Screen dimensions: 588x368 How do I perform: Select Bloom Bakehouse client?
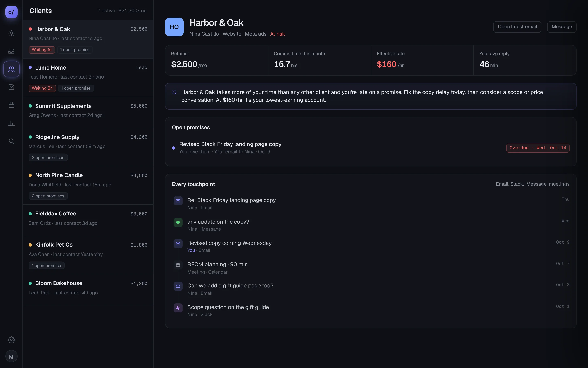(88, 290)
